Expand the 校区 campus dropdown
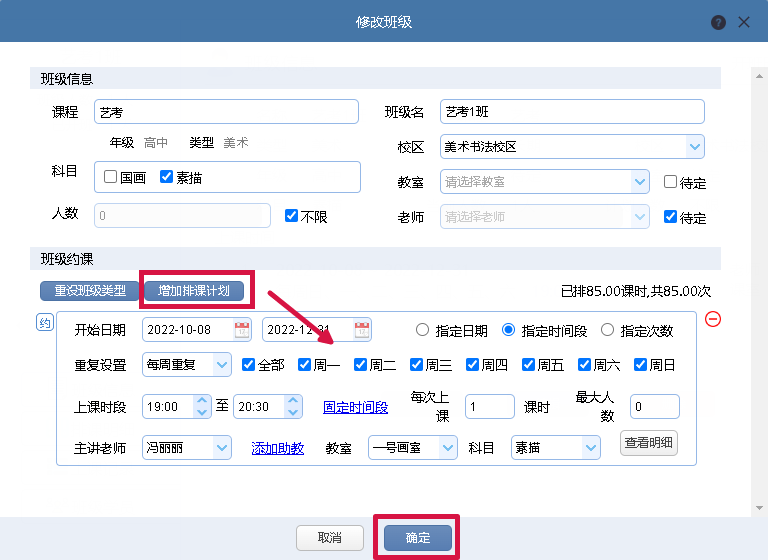 click(694, 146)
